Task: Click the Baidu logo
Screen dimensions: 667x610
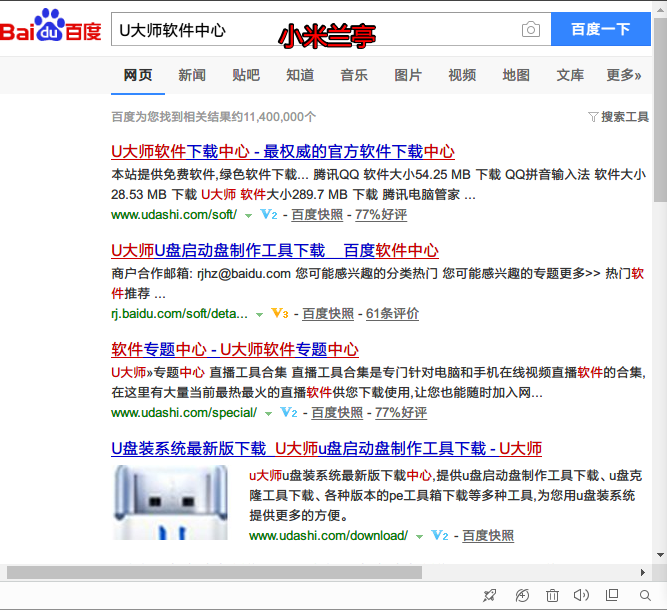Action: click(51, 26)
